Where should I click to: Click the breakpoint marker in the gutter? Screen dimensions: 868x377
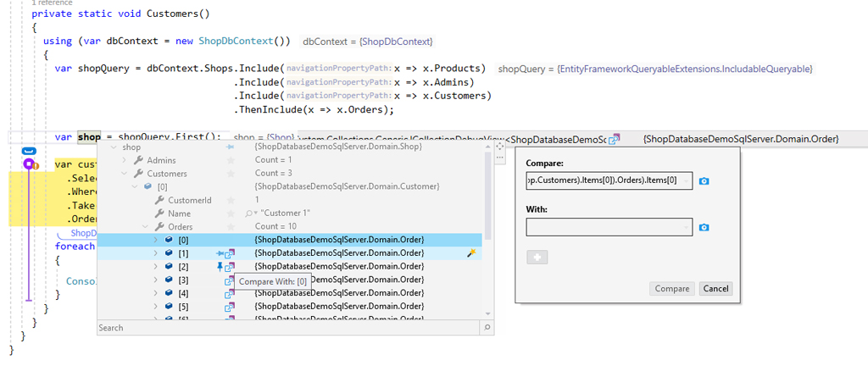[x=29, y=164]
